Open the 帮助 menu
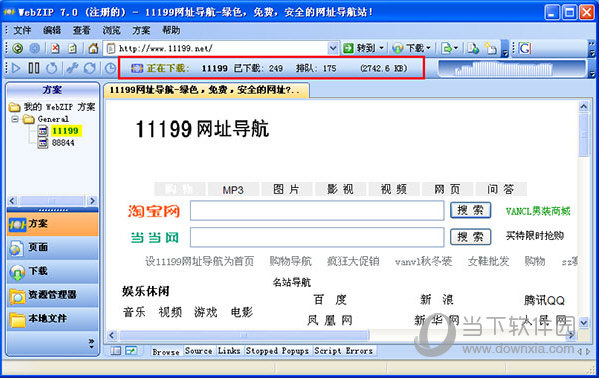Image resolution: width=599 pixels, height=378 pixels. tap(171, 30)
